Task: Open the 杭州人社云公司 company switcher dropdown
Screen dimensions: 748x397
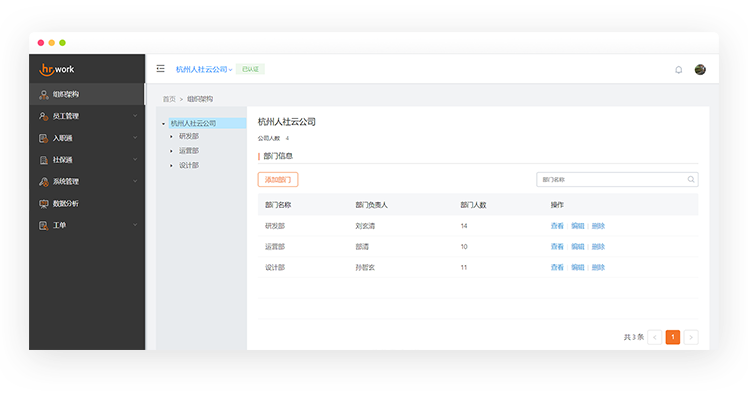Action: pyautogui.click(x=204, y=69)
